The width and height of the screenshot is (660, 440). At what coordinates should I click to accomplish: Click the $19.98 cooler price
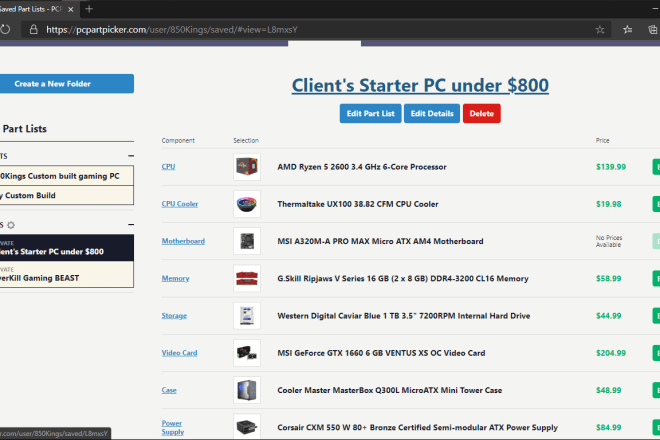click(x=608, y=204)
